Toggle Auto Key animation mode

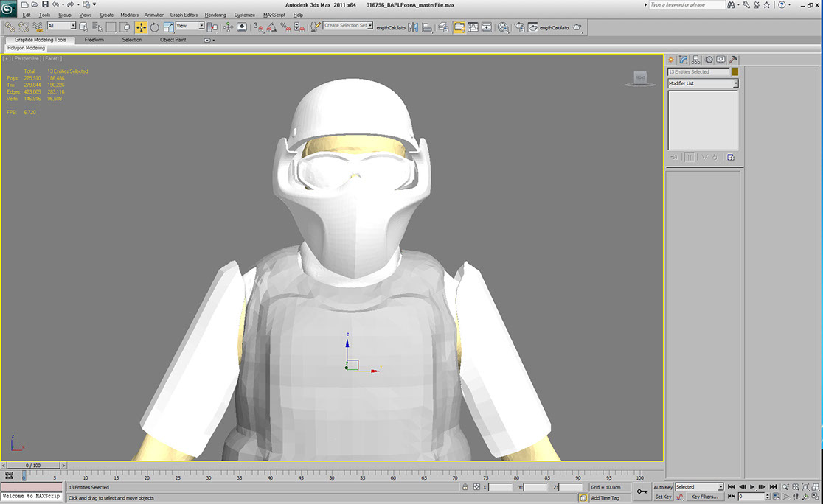pos(663,487)
